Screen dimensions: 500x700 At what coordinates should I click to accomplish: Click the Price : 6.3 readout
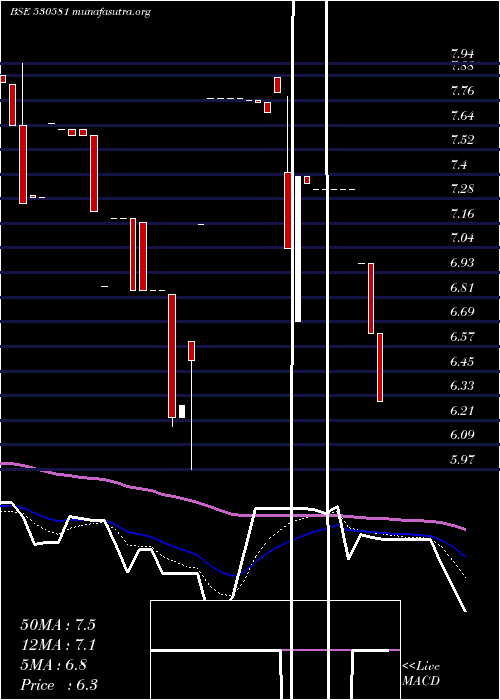pos(59,685)
